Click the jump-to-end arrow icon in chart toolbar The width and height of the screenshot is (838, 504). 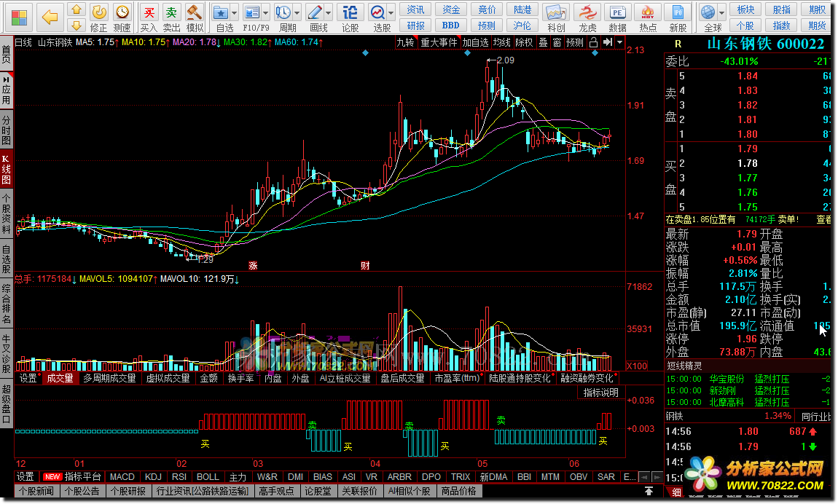pos(608,42)
